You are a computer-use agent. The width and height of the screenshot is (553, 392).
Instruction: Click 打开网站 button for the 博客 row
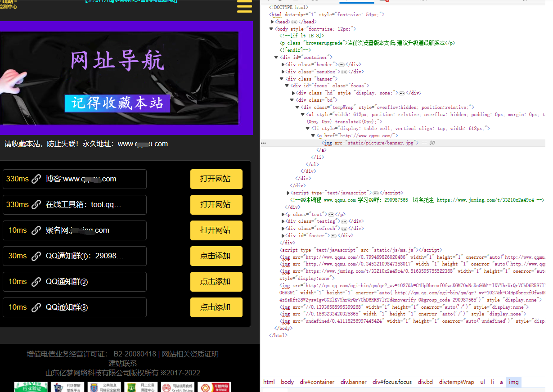tap(216, 179)
